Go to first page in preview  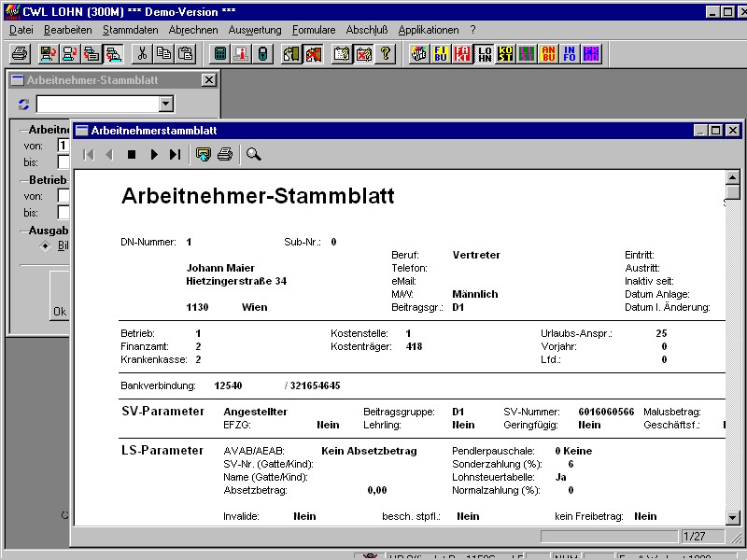pos(89,154)
